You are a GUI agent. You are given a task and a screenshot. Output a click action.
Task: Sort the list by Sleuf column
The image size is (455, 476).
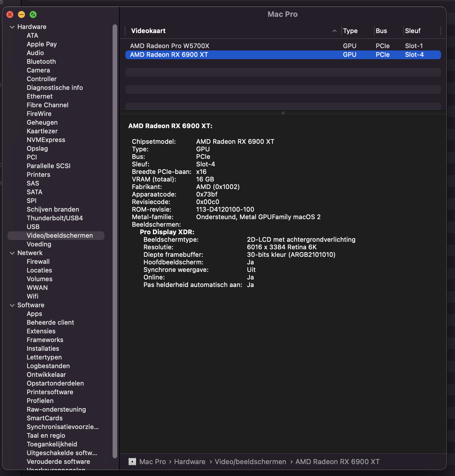(x=413, y=31)
